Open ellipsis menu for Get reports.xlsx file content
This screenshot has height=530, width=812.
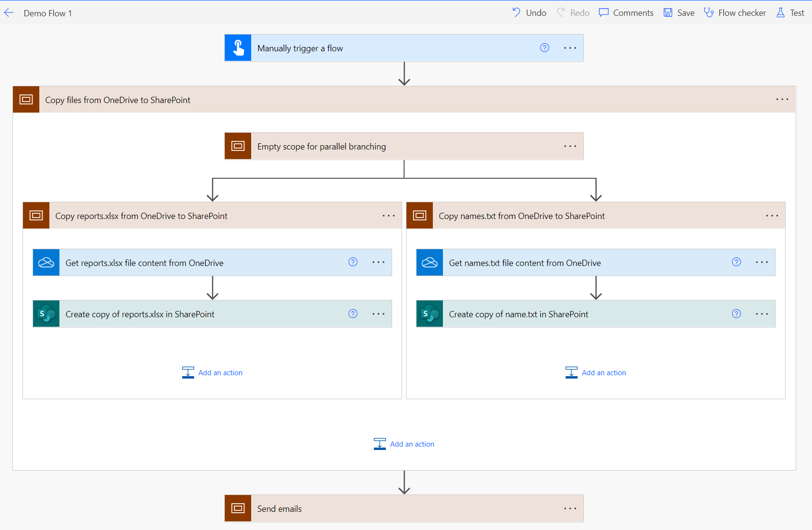click(378, 262)
